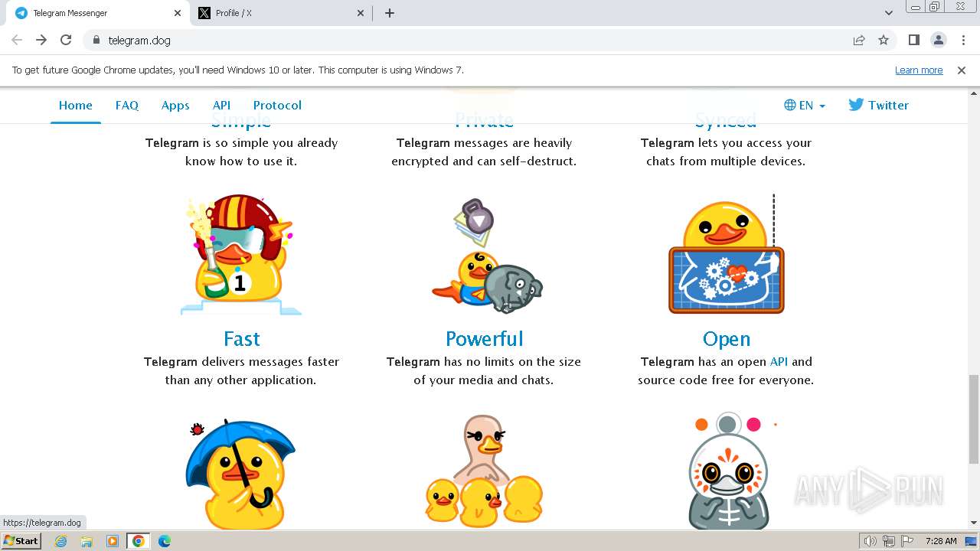This screenshot has width=980, height=551.
Task: Click the skeleton duck image
Action: pyautogui.click(x=728, y=471)
